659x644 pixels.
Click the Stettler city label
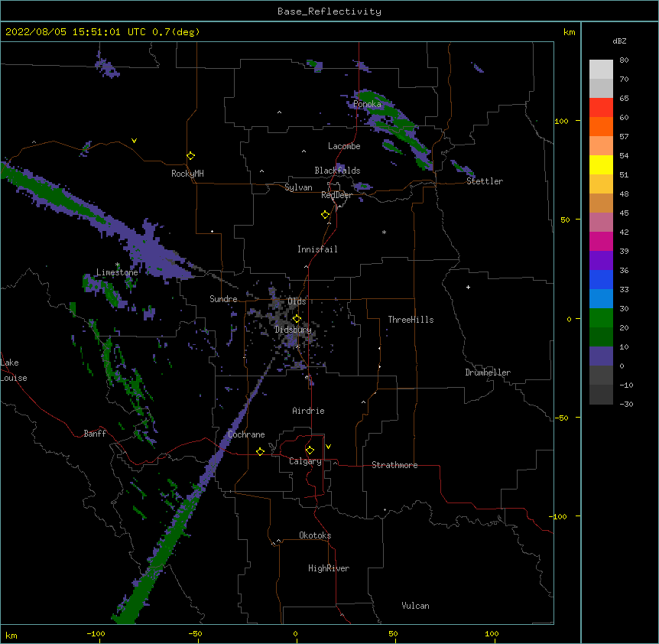(x=485, y=181)
